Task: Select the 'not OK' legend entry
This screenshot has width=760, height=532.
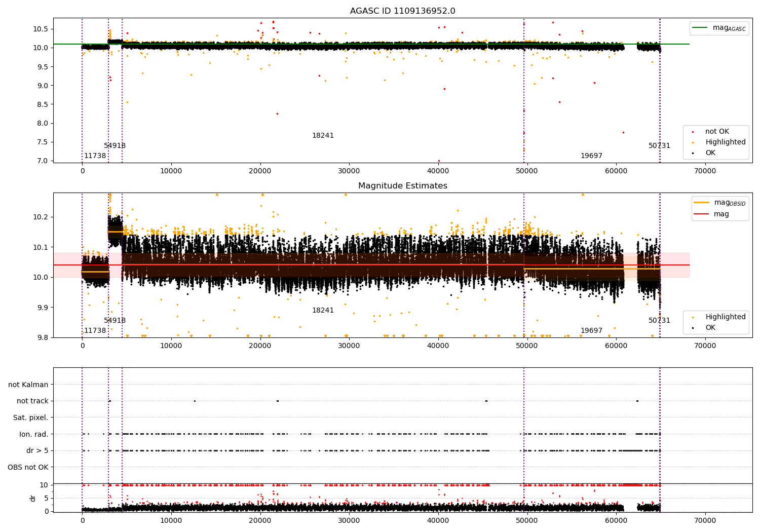Action: coord(717,132)
